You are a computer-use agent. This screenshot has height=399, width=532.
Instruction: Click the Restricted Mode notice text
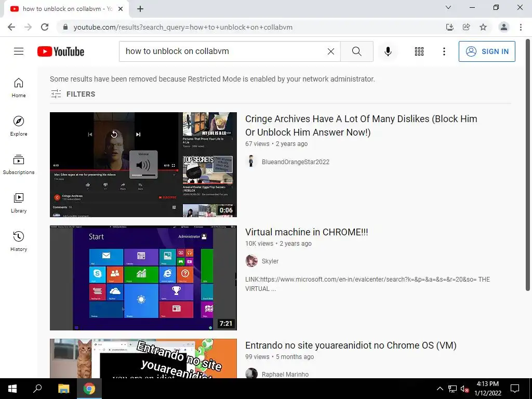212,79
